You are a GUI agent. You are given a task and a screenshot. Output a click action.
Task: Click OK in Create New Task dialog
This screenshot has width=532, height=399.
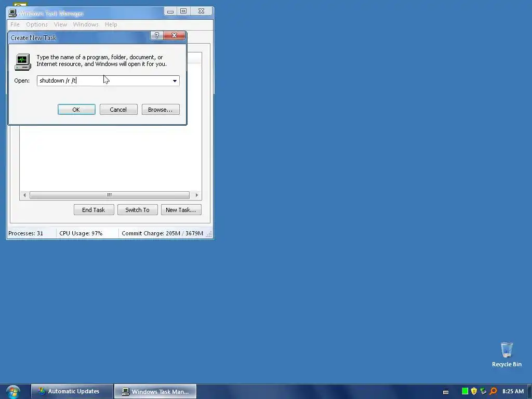click(x=76, y=110)
